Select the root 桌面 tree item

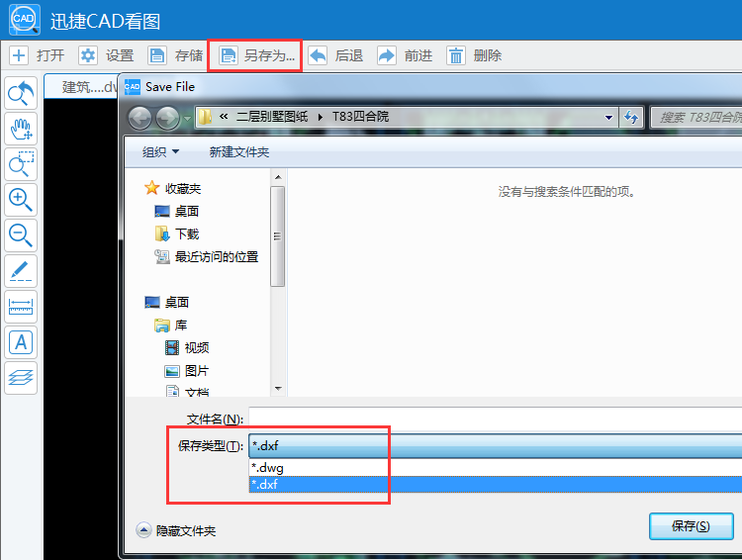click(x=176, y=302)
